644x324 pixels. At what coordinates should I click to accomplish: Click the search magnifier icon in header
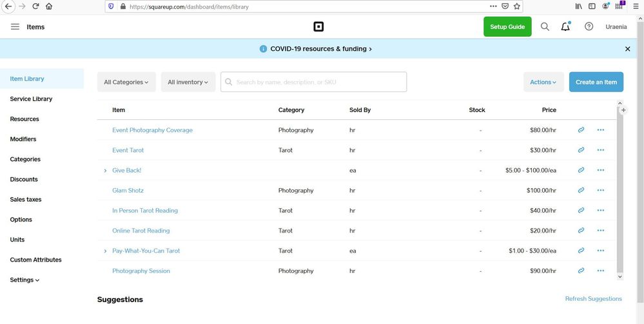pos(545,27)
